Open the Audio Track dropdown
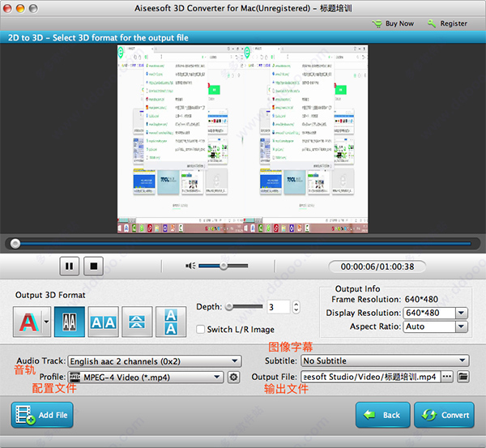Screen dimensions: 486x448 point(155,361)
